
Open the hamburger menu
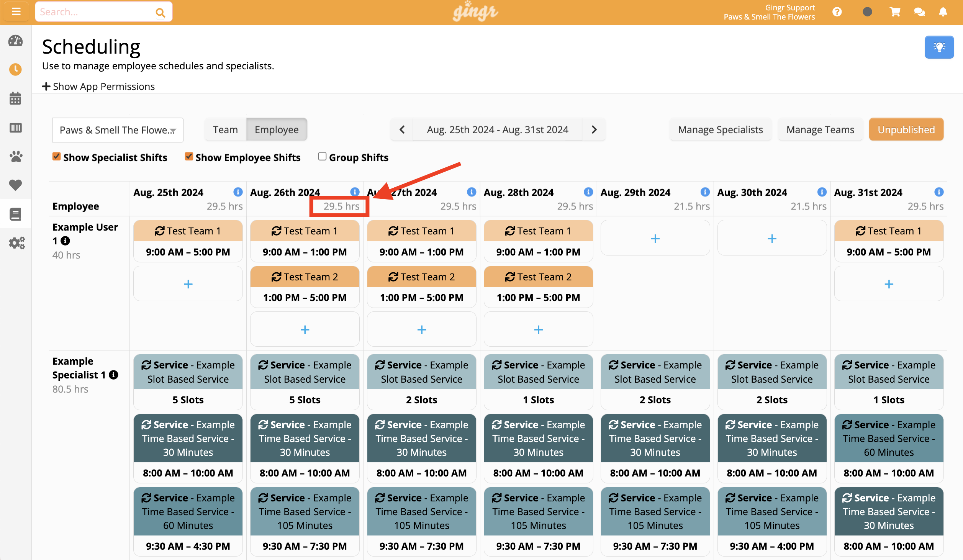click(x=16, y=11)
